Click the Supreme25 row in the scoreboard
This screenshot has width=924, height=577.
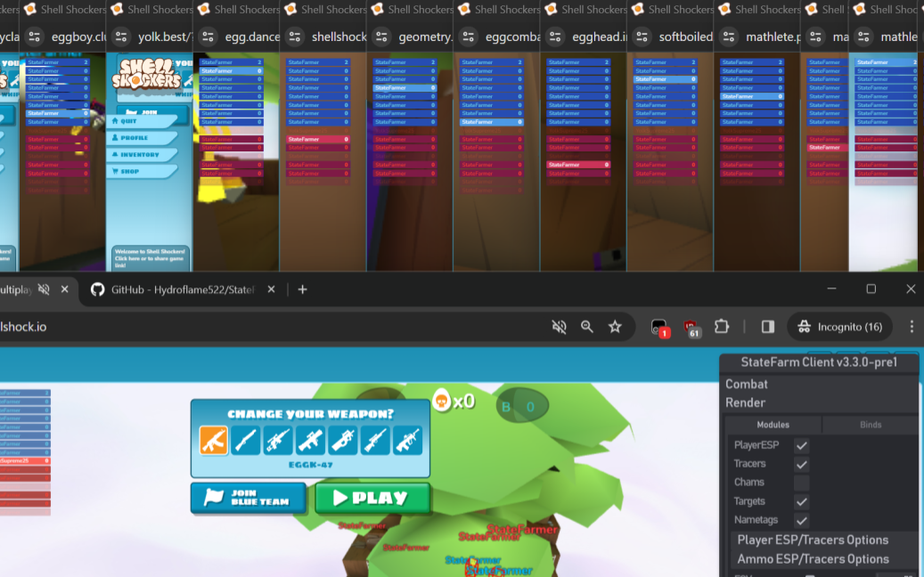25,460
